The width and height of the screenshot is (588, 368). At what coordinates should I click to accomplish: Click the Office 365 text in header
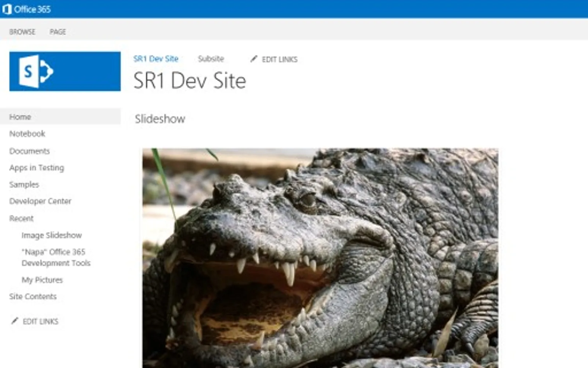(32, 9)
